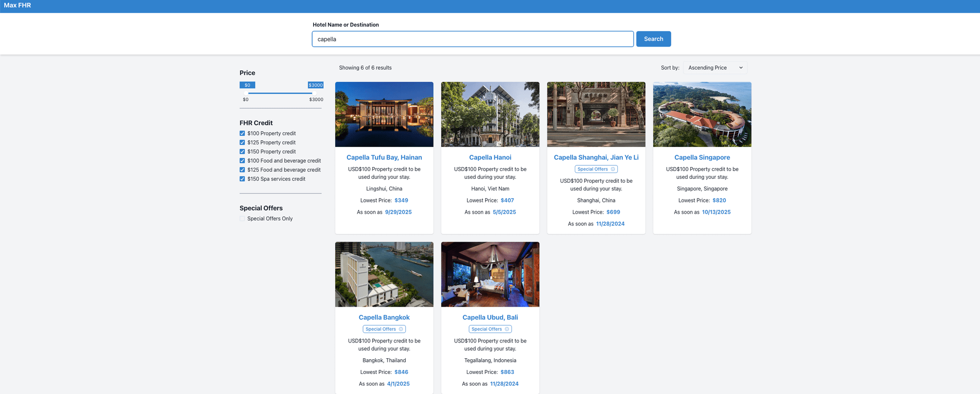
Task: Click the 9/29/2025 date for Tufu Bay
Action: click(398, 212)
